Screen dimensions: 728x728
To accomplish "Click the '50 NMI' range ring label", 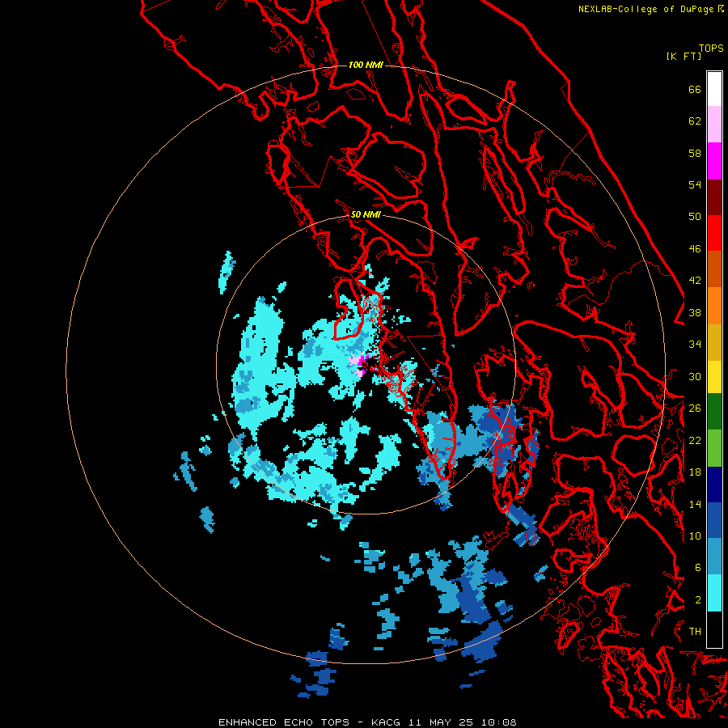I will tap(366, 214).
